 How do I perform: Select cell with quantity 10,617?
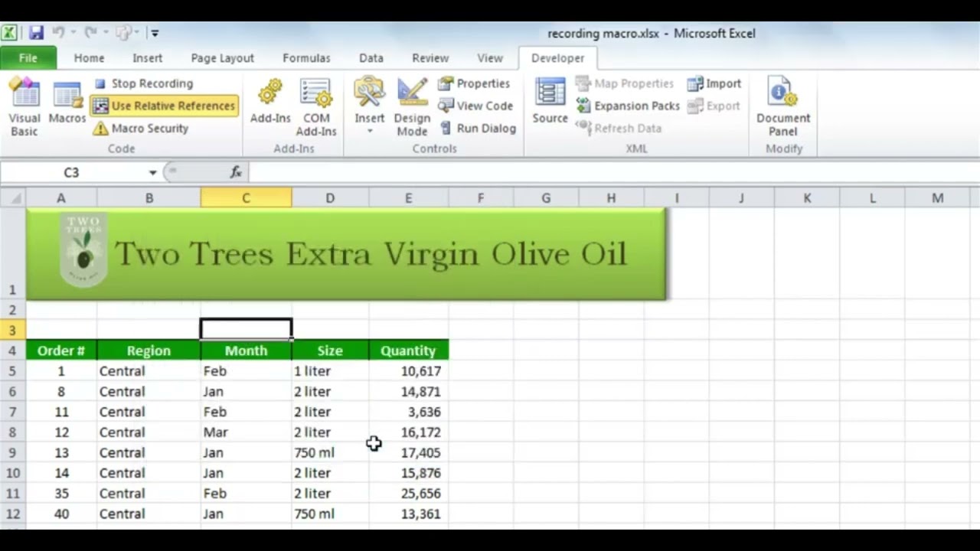[x=408, y=371]
